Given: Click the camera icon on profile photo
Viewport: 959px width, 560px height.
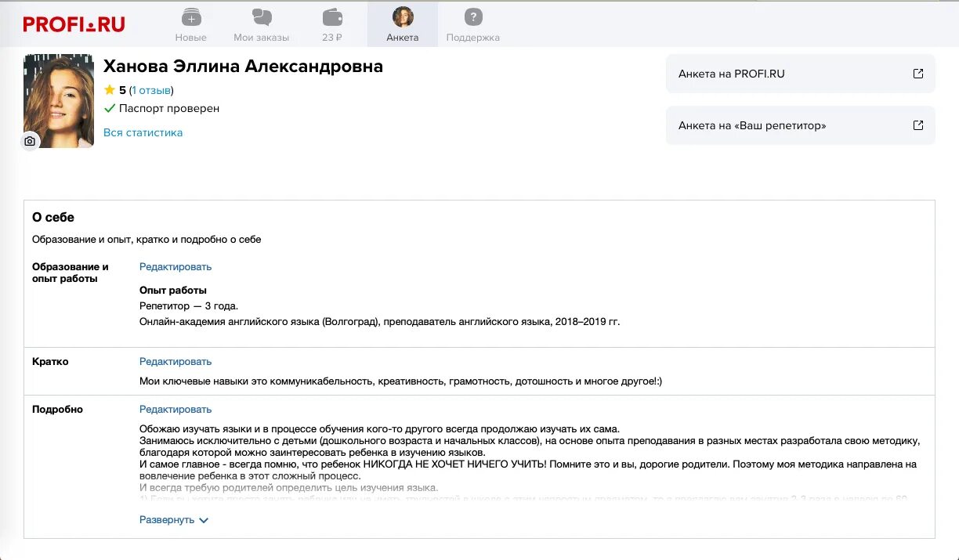Looking at the screenshot, I should pos(30,141).
